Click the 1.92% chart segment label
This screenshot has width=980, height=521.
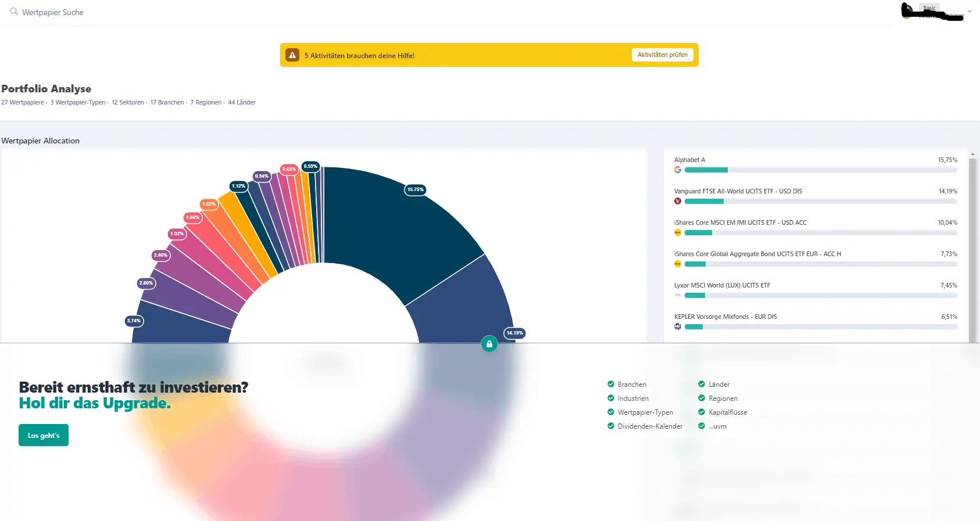(x=177, y=233)
